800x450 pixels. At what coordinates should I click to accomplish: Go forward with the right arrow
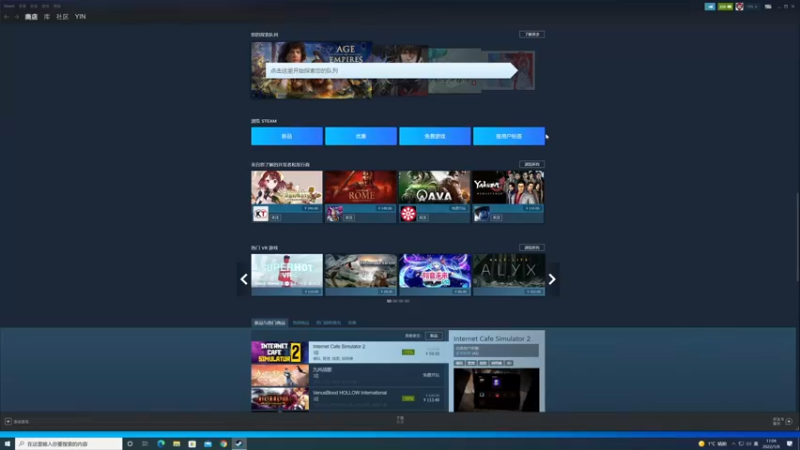16,17
